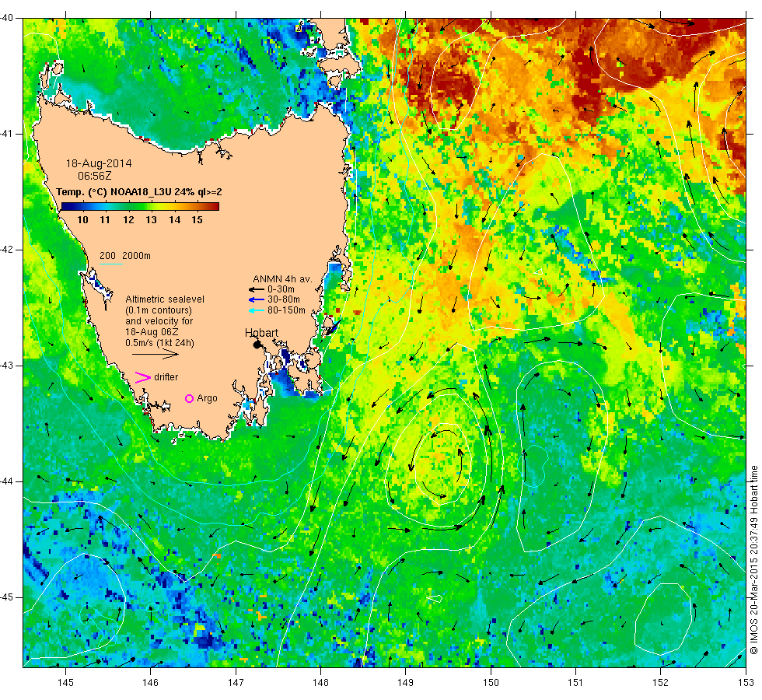The width and height of the screenshot is (762, 700).
Task: Click the magenta drifter legend symbol
Action: 143,377
